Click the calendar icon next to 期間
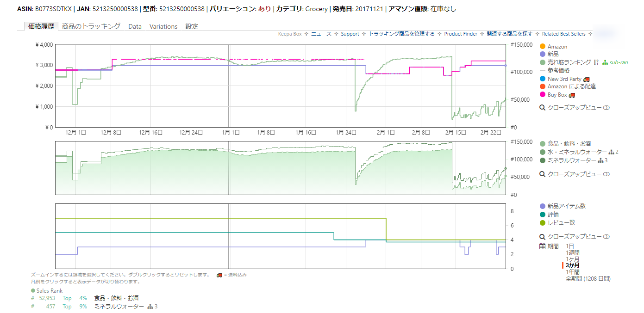Image resolution: width=644 pixels, height=313 pixels. point(543,246)
